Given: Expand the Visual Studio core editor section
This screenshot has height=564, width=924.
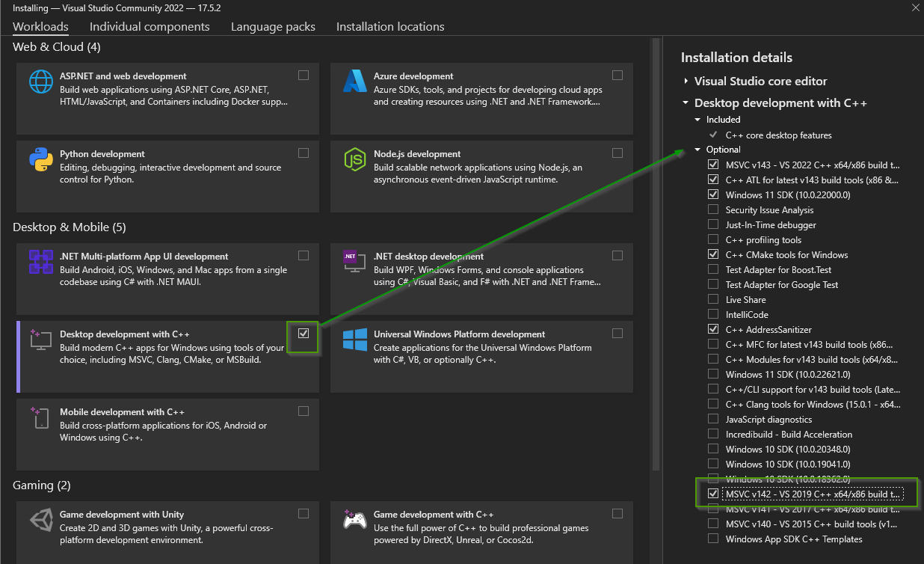Looking at the screenshot, I should coord(686,82).
